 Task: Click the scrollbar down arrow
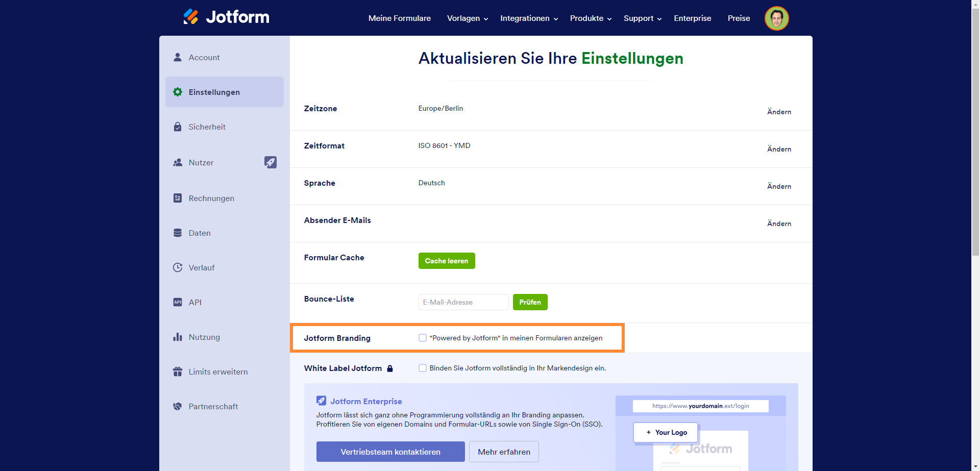tap(976, 467)
